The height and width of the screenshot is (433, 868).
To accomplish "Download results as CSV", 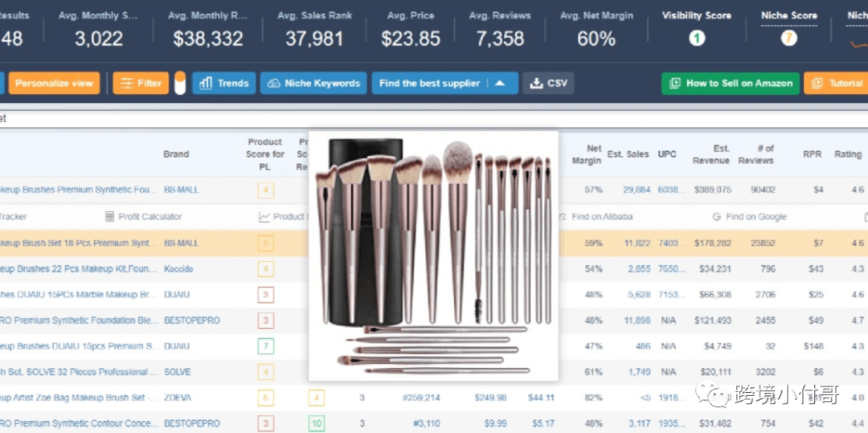I will point(548,83).
